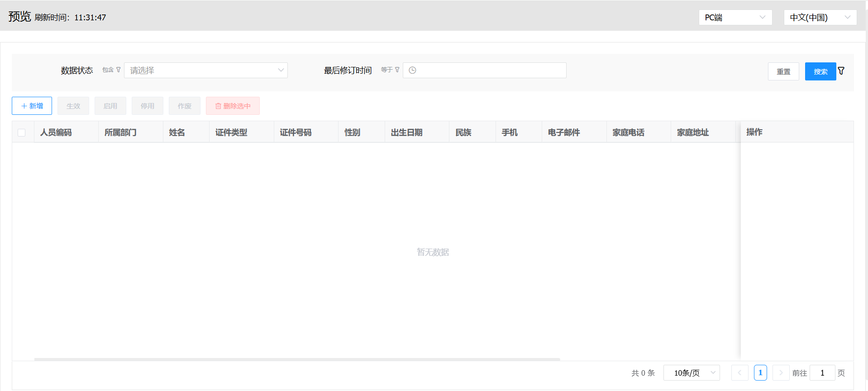
Task: Click the 前往 page number input
Action: pyautogui.click(x=822, y=373)
